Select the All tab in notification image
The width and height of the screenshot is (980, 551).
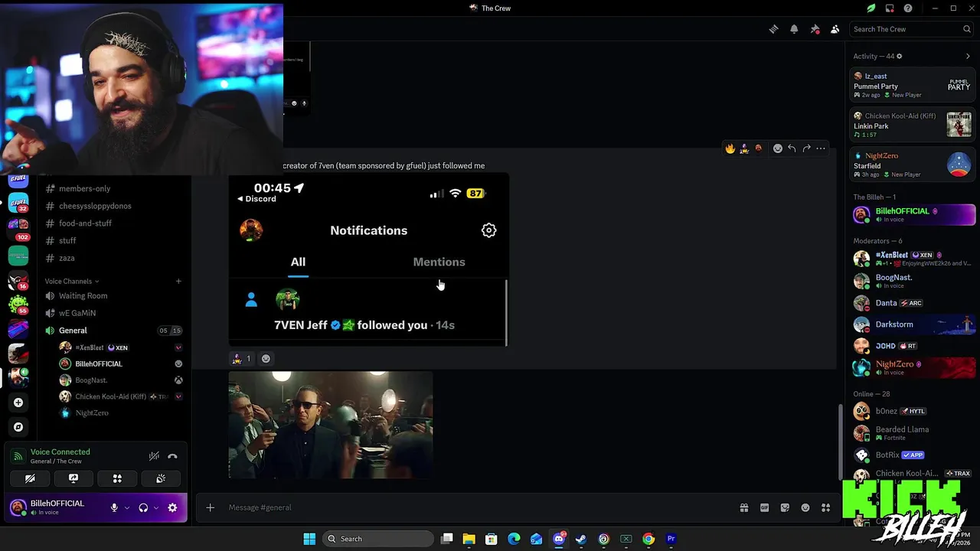tap(298, 262)
